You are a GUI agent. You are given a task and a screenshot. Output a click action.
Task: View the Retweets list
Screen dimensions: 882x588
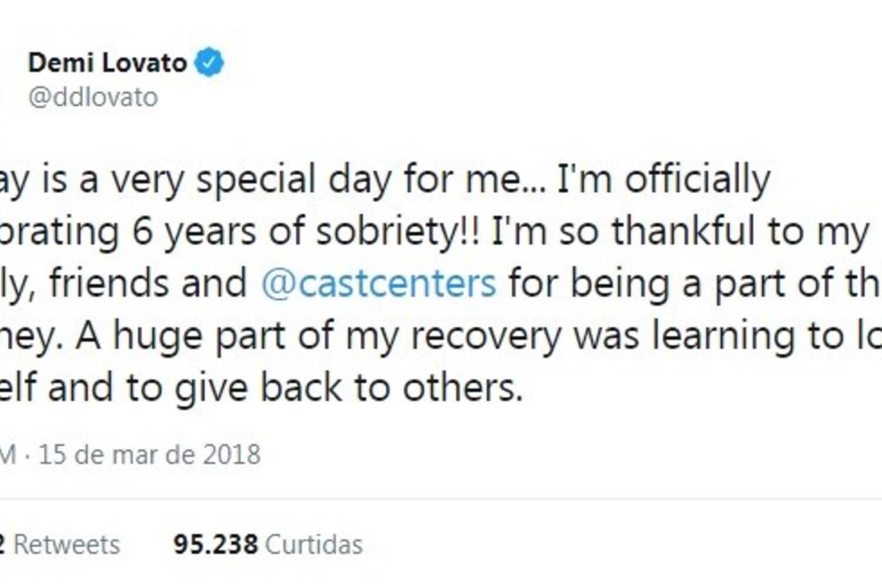point(66,544)
